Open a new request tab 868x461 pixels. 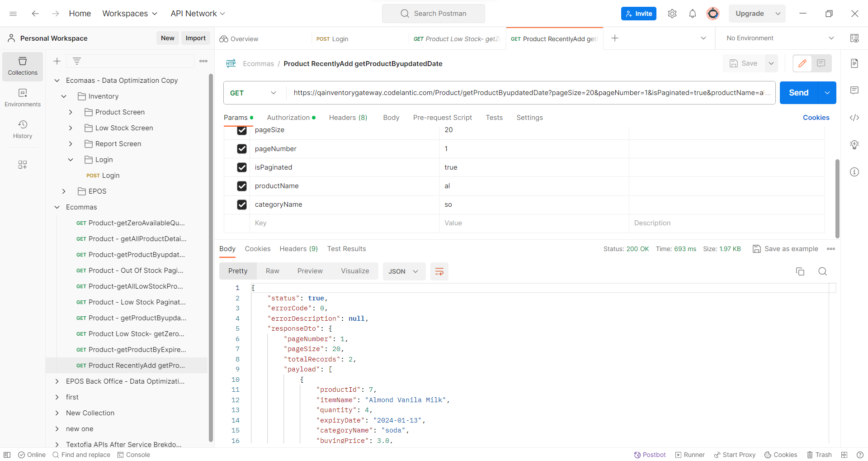(615, 38)
